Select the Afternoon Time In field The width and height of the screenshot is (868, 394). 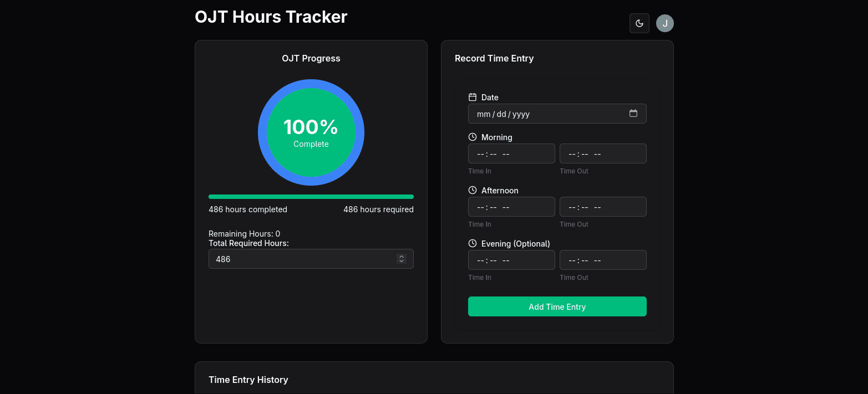pos(511,207)
